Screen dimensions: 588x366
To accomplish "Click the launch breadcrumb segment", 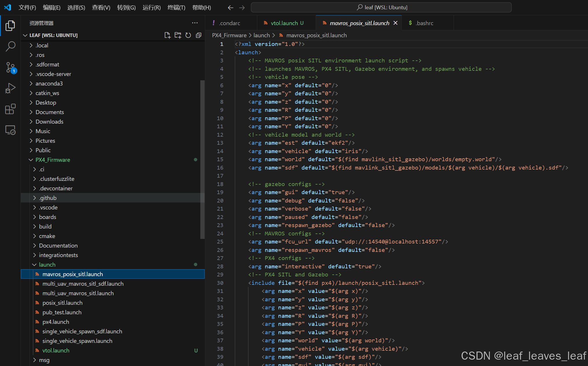I will [261, 35].
